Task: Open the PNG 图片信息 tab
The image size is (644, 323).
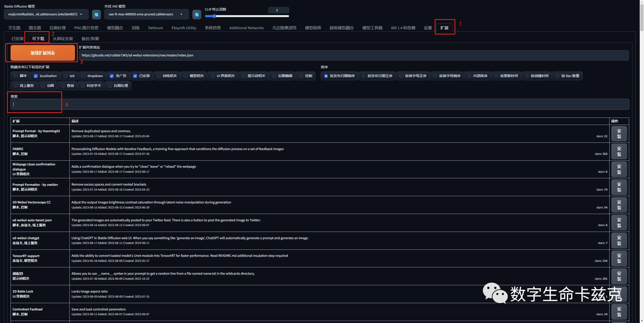Action: [x=86, y=28]
